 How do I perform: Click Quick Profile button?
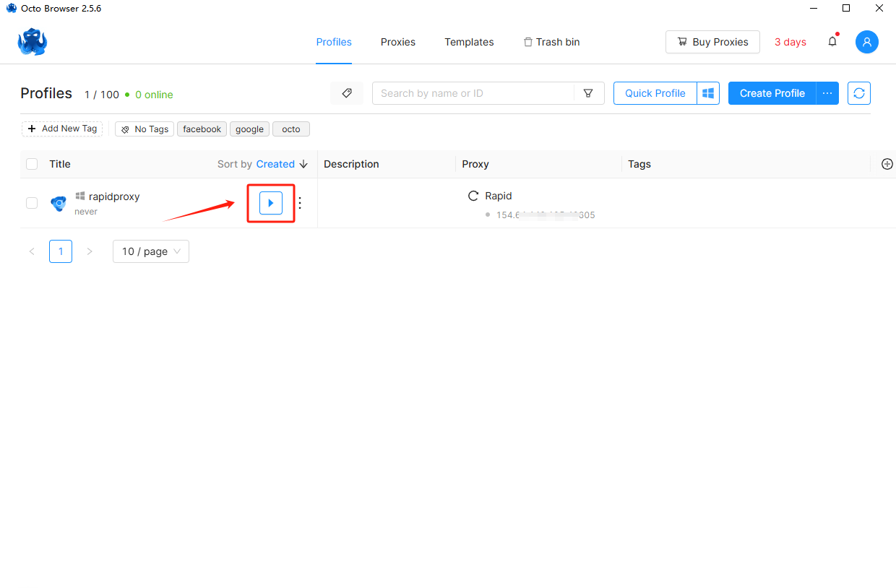click(655, 93)
